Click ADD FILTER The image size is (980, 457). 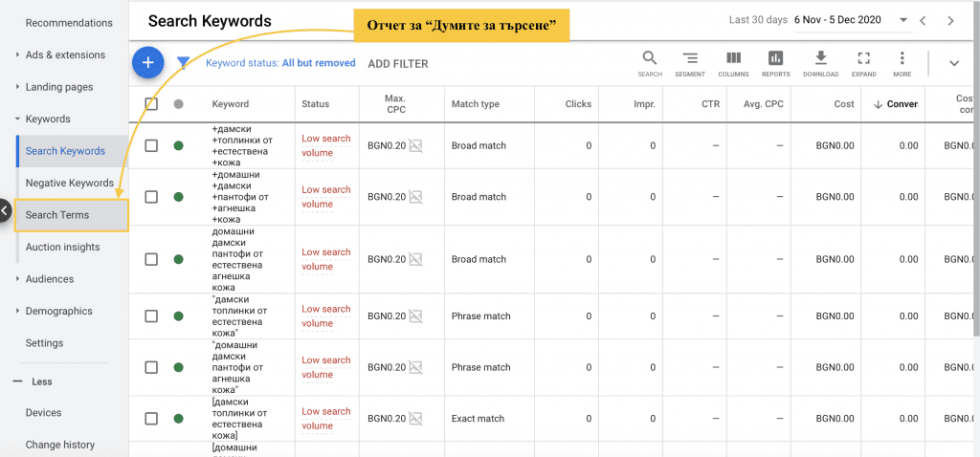(398, 64)
